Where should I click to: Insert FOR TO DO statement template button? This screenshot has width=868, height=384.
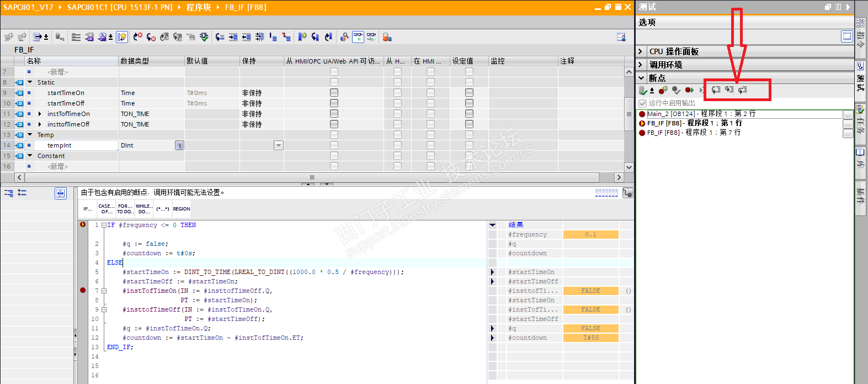125,209
